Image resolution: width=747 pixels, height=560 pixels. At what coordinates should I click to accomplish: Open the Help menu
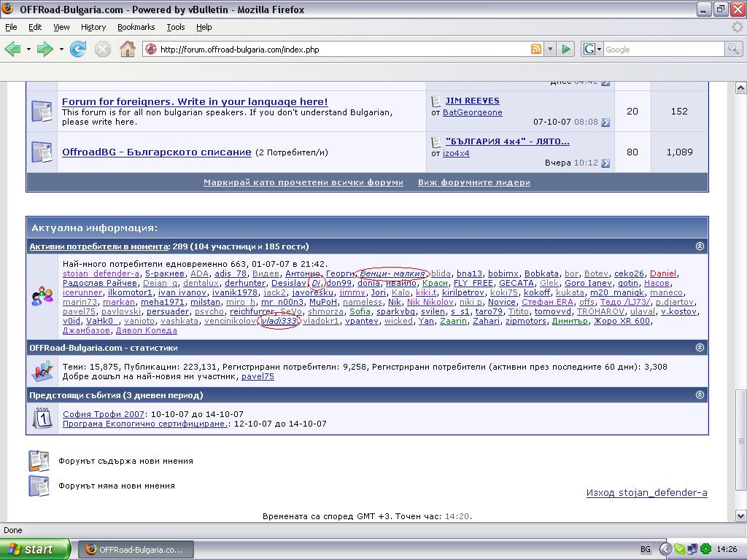pos(204,27)
